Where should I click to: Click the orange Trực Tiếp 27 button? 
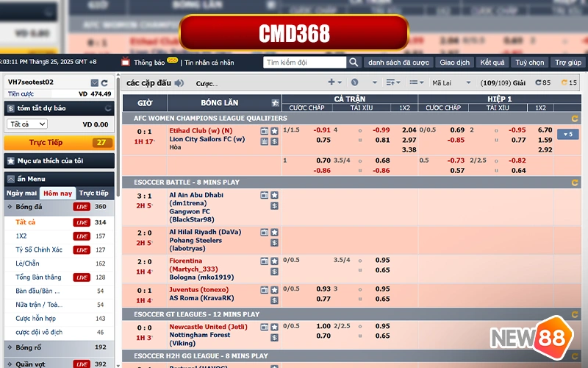click(x=60, y=143)
